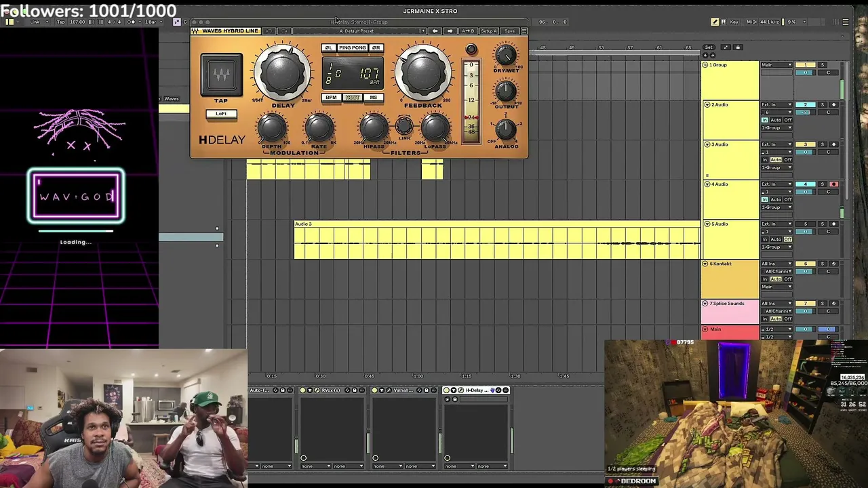Select MS delay time mode
This screenshot has height=488, width=868.
pyautogui.click(x=373, y=98)
